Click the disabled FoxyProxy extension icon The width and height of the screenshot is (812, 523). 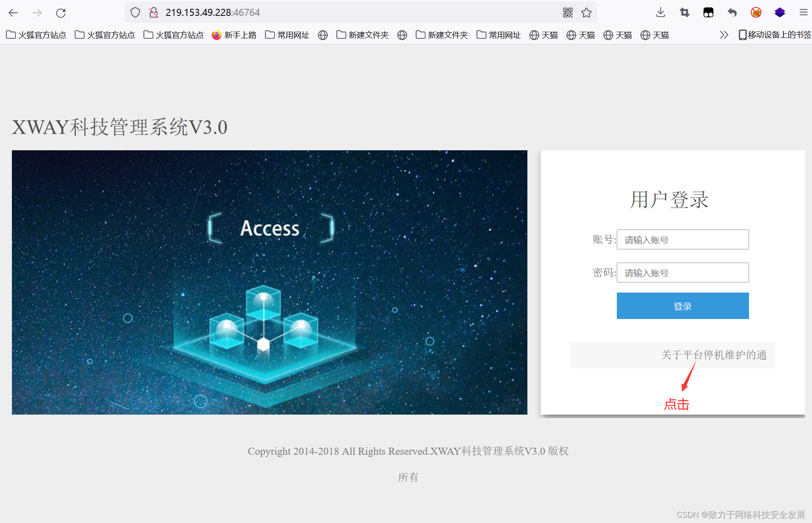click(x=756, y=12)
